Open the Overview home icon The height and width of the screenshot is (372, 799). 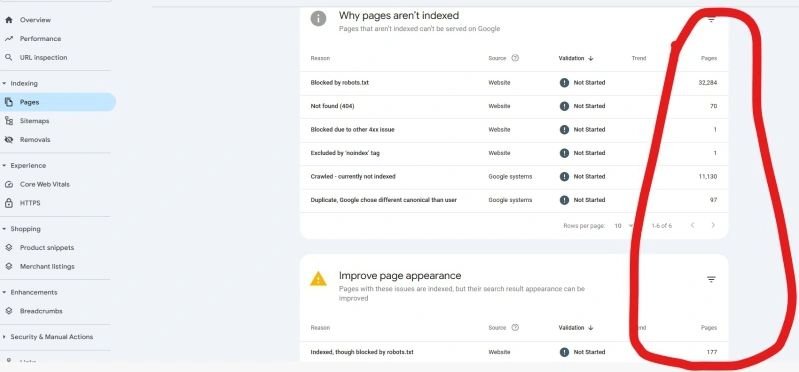tap(8, 20)
